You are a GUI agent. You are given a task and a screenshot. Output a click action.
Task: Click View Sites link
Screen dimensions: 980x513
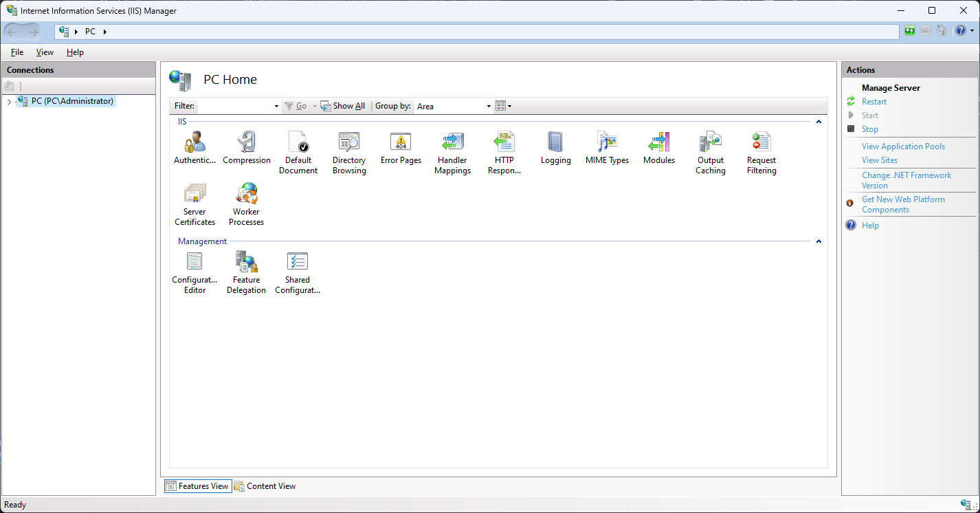(x=880, y=160)
